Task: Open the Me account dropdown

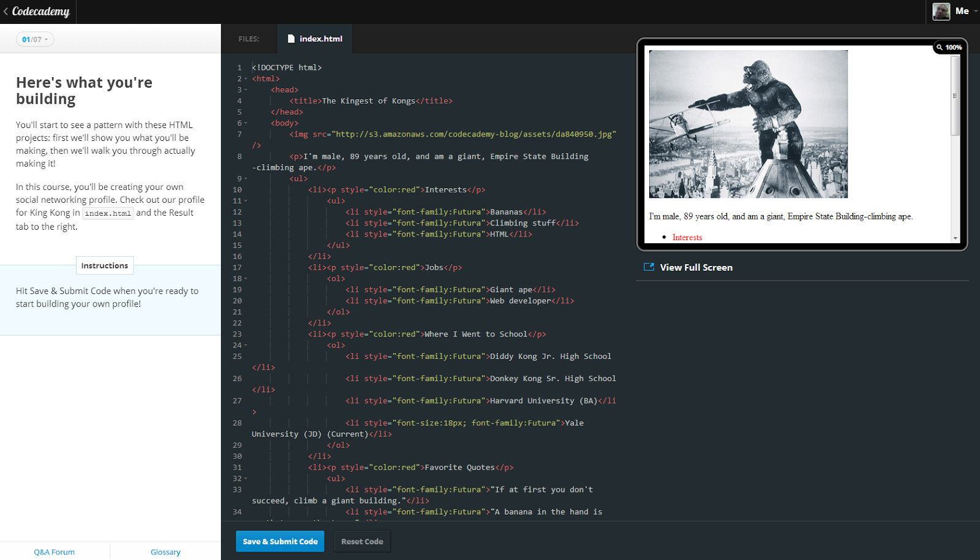Action: point(963,10)
